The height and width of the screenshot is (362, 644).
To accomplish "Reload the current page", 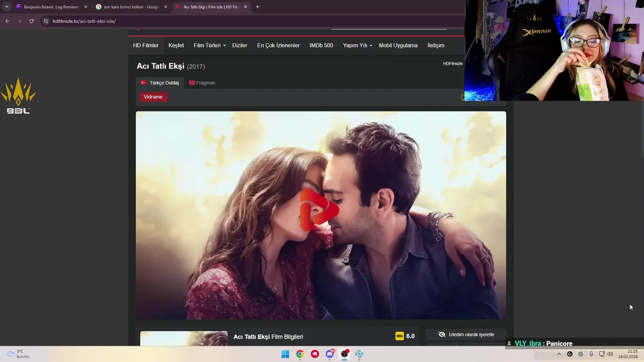I will point(31,21).
